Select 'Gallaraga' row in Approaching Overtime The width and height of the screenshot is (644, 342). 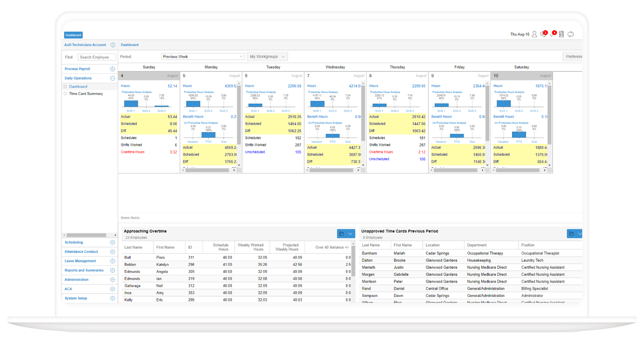[x=237, y=286]
